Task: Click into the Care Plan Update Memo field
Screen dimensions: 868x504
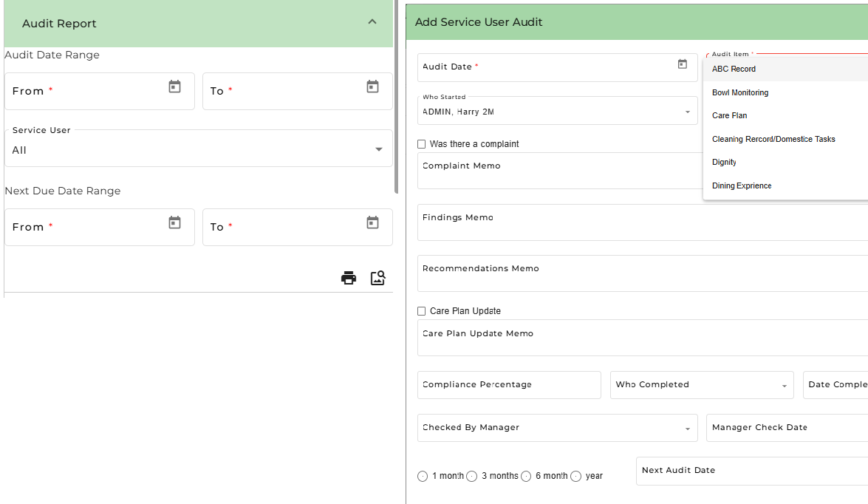Action: point(643,338)
